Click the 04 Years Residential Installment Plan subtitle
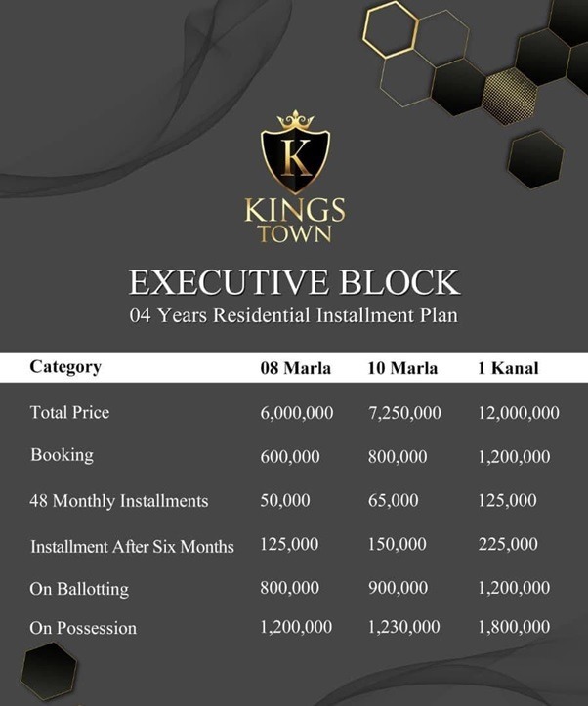 click(x=294, y=315)
